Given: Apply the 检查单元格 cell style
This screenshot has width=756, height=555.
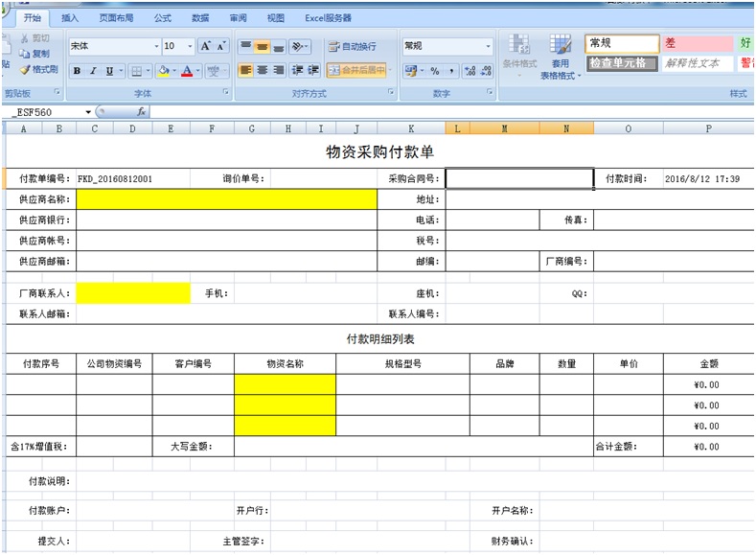Looking at the screenshot, I should (622, 63).
